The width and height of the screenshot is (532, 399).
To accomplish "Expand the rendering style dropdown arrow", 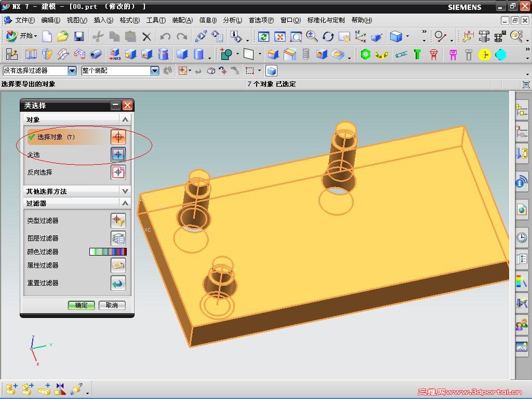I will (x=407, y=36).
